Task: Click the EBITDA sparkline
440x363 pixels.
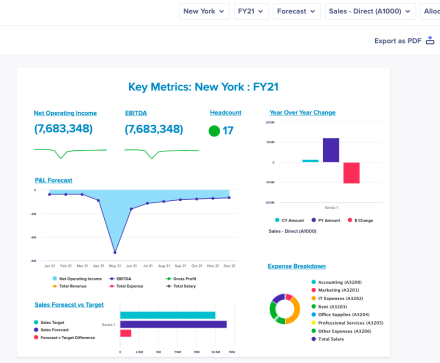Action: (x=162, y=153)
